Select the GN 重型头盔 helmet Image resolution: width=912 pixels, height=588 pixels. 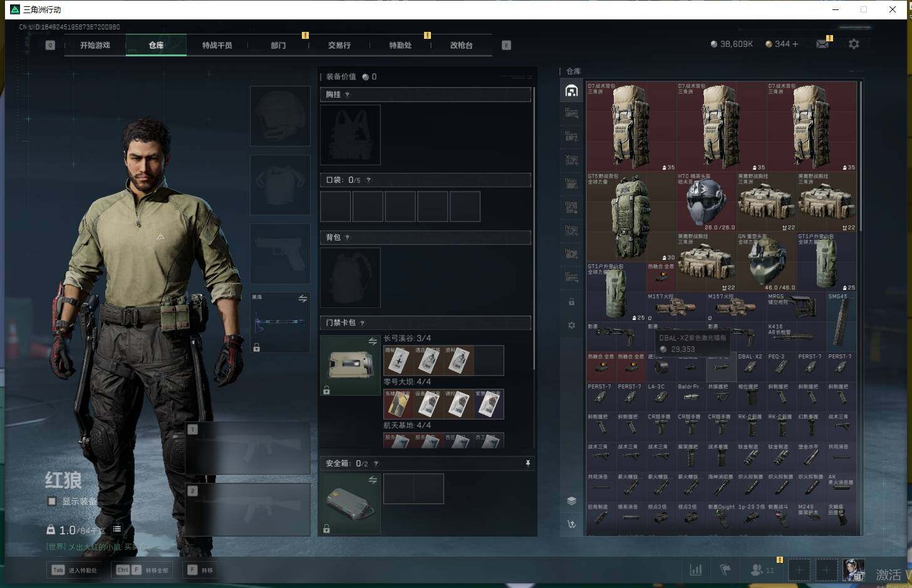(766, 262)
